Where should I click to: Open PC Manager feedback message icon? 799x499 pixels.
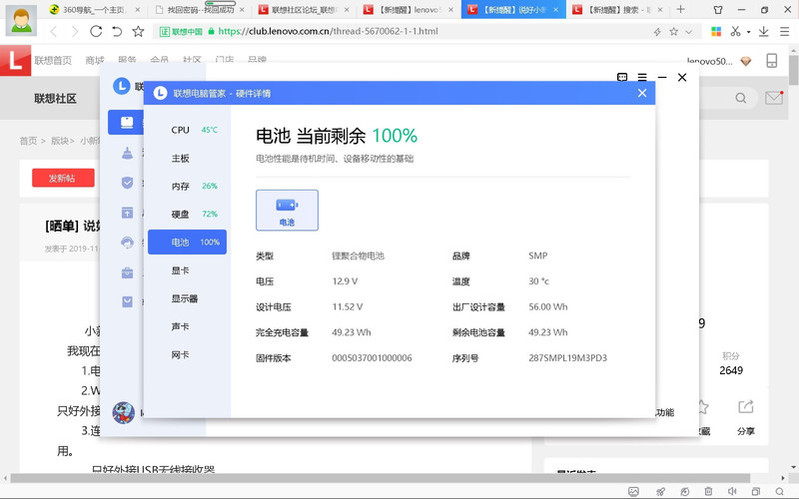pyautogui.click(x=622, y=77)
